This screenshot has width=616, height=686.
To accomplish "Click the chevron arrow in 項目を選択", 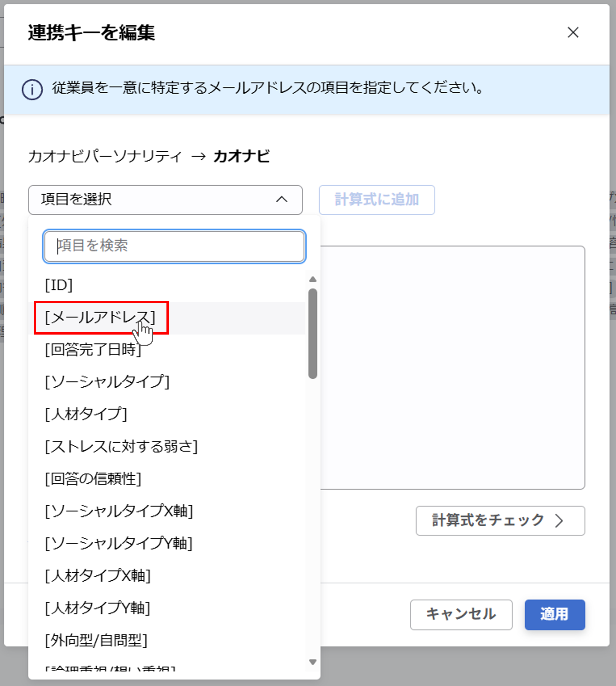I will tap(282, 200).
